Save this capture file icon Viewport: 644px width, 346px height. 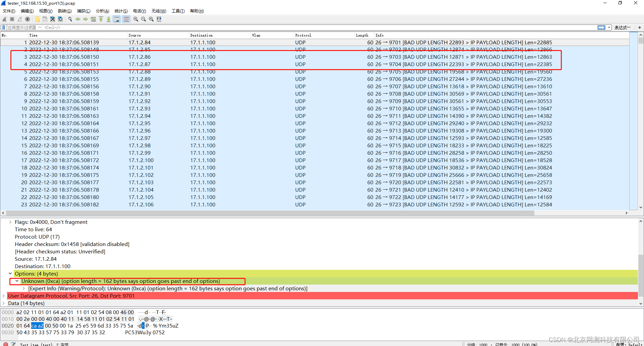pyautogui.click(x=45, y=19)
